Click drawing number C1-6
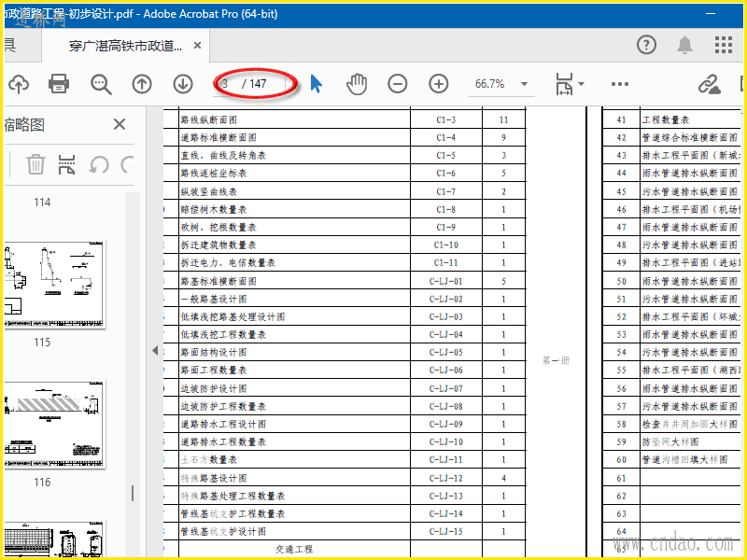Viewport: 747px width, 560px height. pyautogui.click(x=446, y=174)
